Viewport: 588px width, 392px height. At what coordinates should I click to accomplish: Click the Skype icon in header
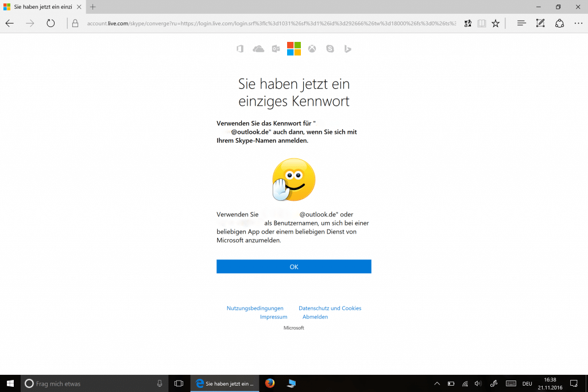[330, 49]
